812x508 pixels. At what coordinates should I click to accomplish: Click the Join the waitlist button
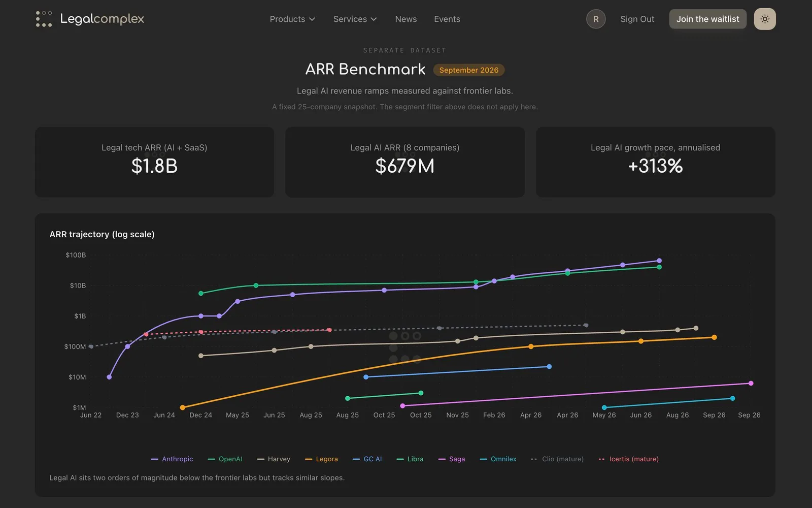[x=707, y=19]
